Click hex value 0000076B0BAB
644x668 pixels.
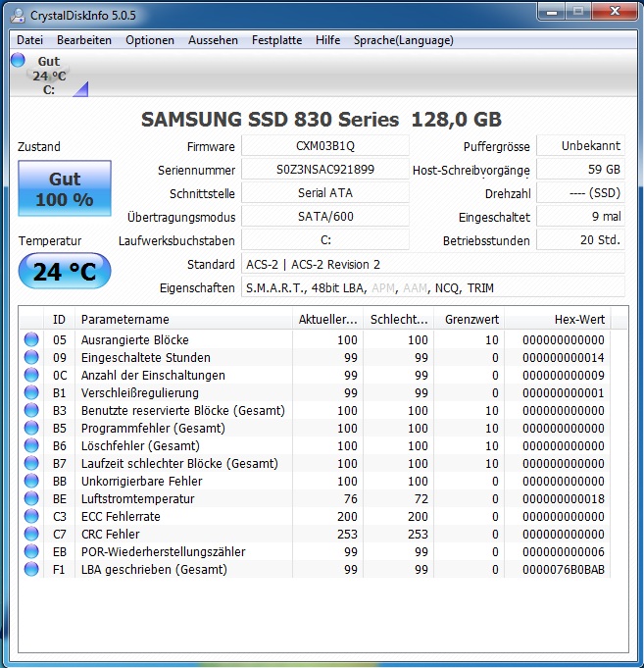tap(564, 570)
